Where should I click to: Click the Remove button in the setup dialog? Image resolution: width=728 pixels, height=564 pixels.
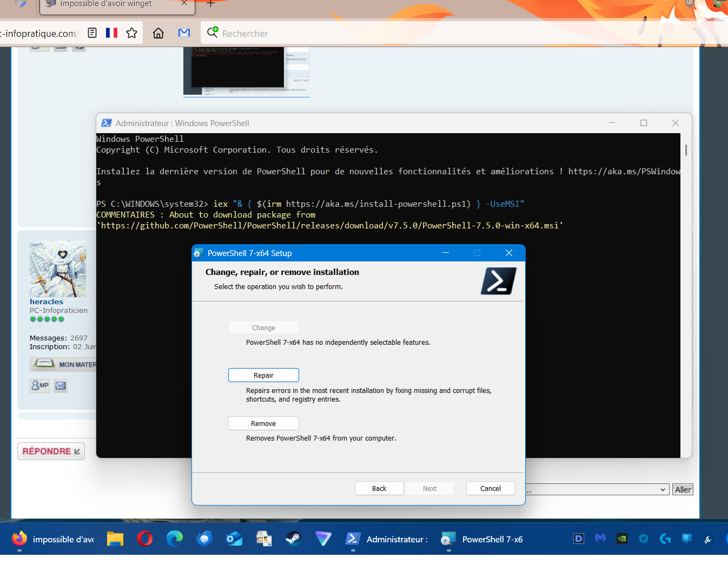[263, 423]
